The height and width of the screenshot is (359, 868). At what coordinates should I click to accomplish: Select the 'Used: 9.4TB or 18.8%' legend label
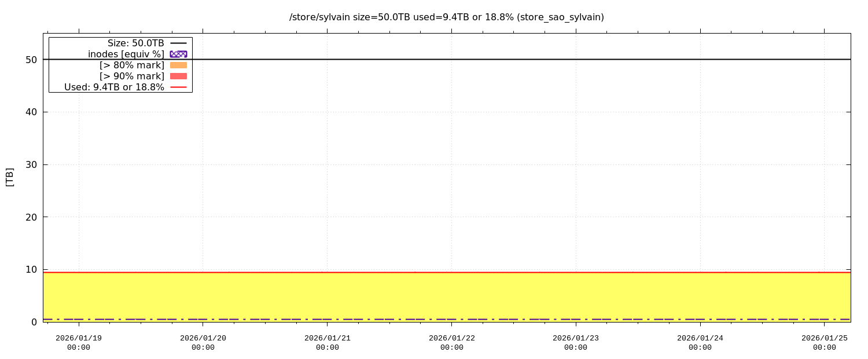pos(114,87)
